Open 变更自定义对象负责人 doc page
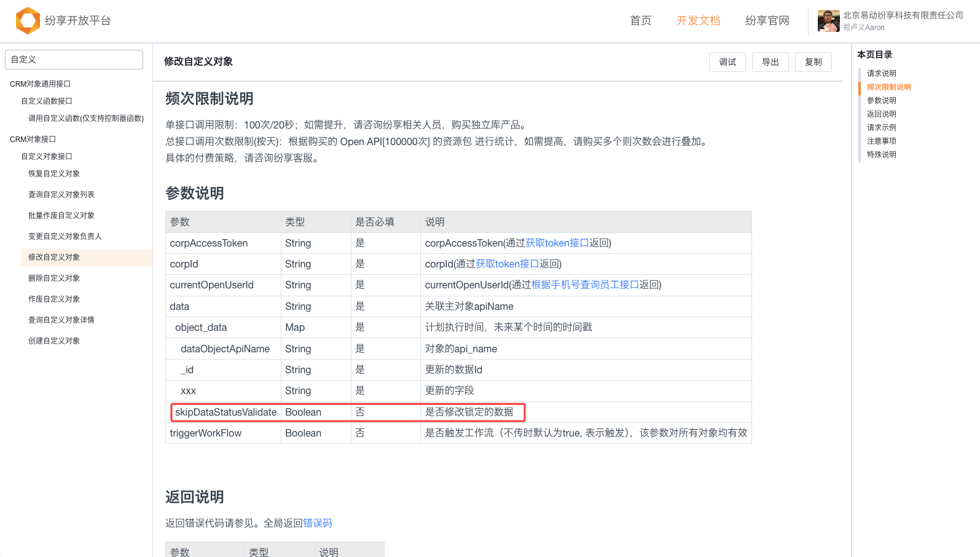Viewport: 980px width, 557px height. point(65,237)
